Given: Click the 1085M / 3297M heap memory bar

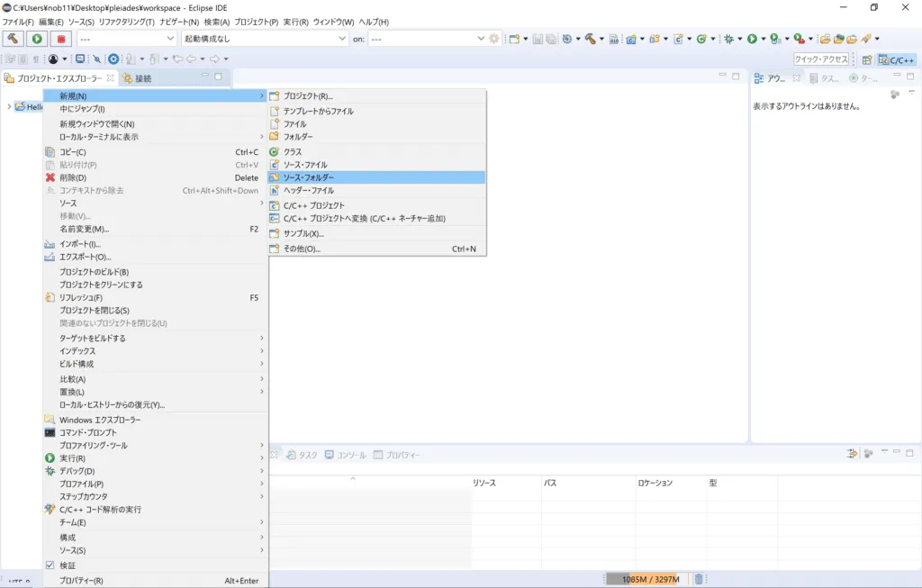Looking at the screenshot, I should pos(646,579).
